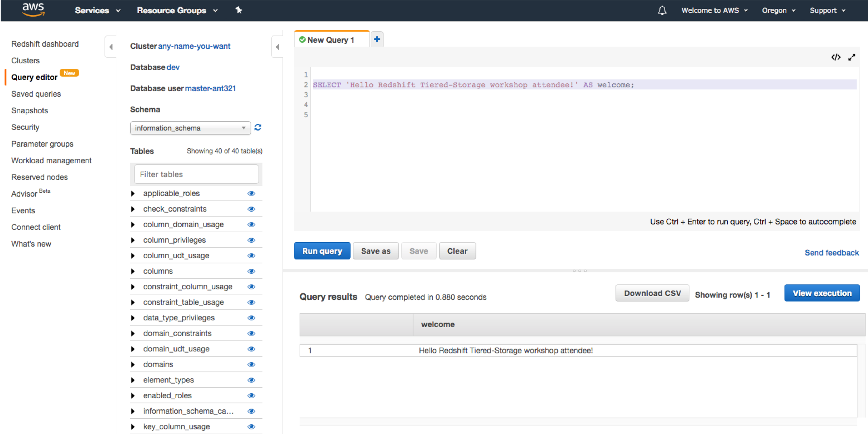Expand the check_constraints table
Screen dimensions: 868x434
point(133,209)
